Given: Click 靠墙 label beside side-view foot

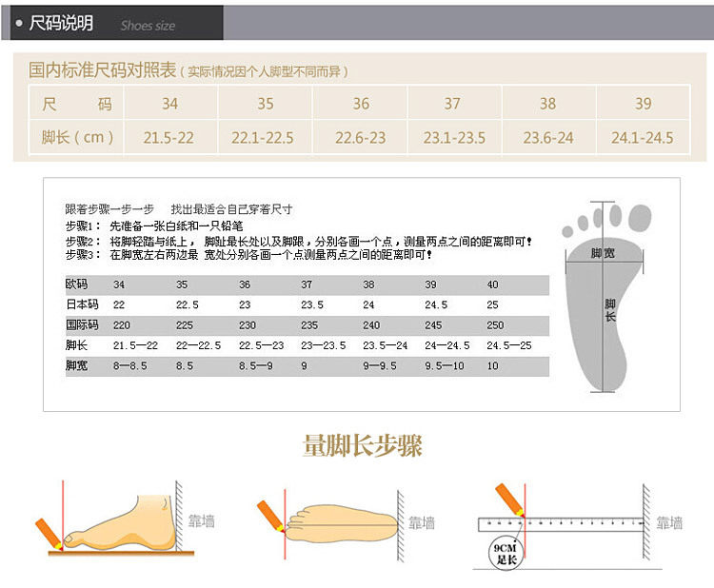Looking at the screenshot, I should click(x=201, y=520).
